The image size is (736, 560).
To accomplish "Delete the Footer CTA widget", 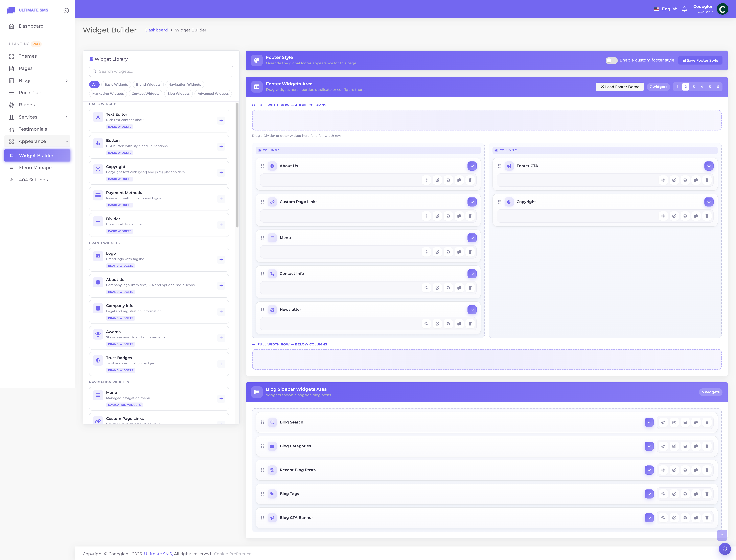I will 707,180.
